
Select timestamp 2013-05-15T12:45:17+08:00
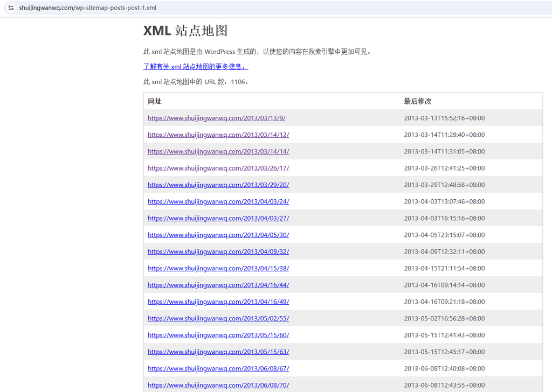[x=444, y=352]
